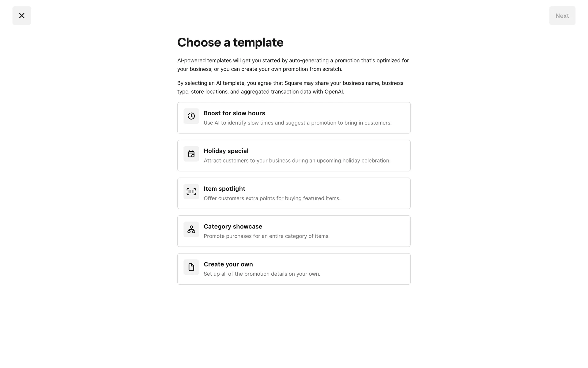This screenshot has width=588, height=368.
Task: Click the blank document icon
Action: (x=191, y=267)
